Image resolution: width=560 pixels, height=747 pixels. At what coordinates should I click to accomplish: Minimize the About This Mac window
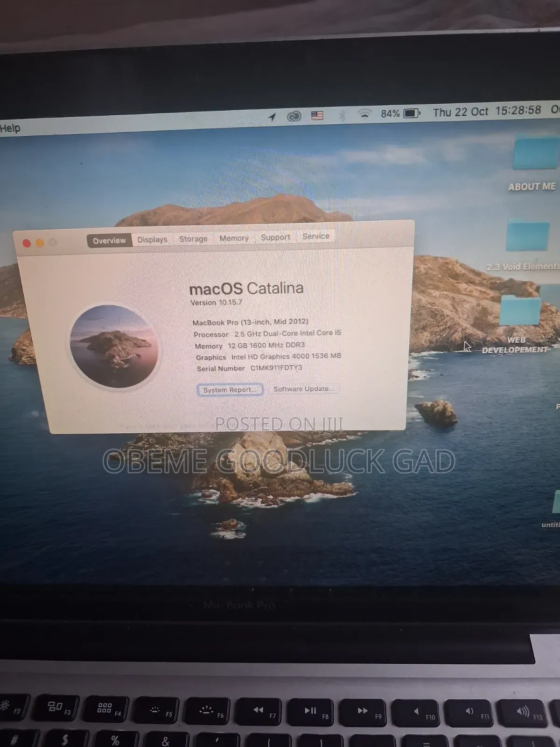click(40, 243)
